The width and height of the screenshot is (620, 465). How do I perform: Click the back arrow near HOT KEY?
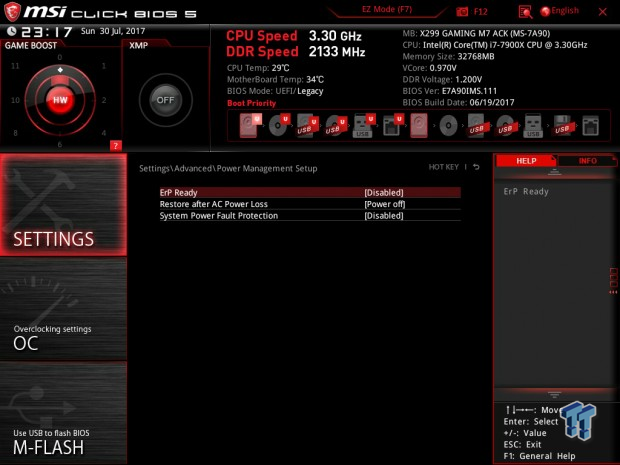coord(476,167)
